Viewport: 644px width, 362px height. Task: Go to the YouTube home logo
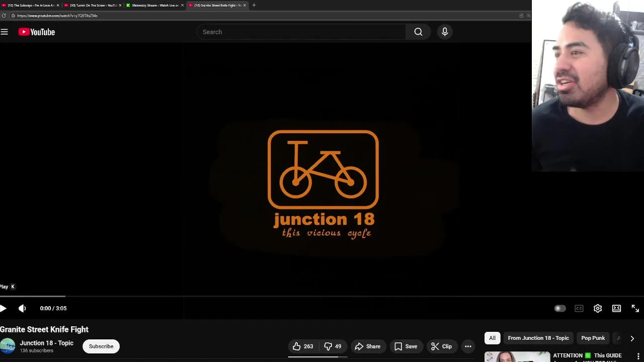tap(37, 32)
